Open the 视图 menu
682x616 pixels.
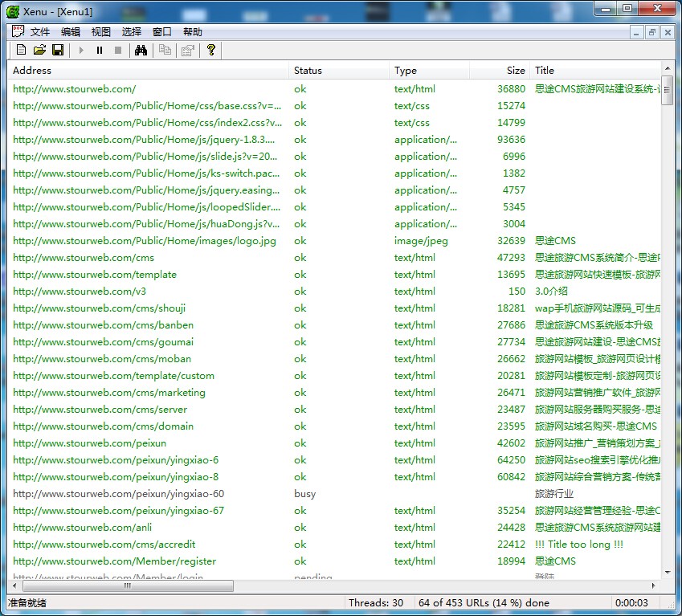101,32
